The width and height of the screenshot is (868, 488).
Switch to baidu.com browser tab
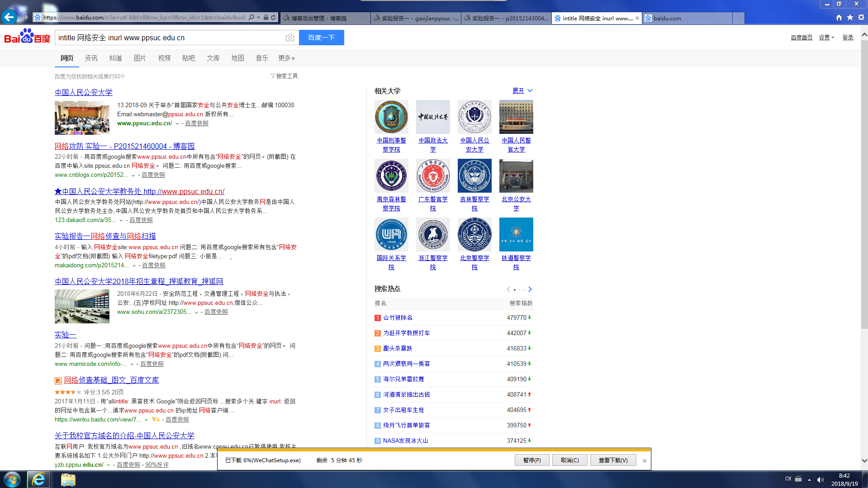tap(688, 18)
